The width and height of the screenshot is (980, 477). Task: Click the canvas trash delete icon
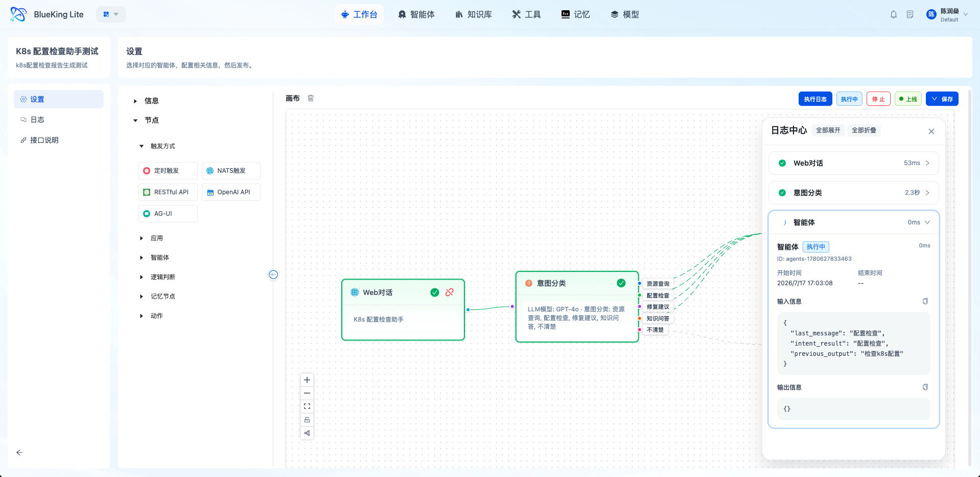tap(311, 98)
